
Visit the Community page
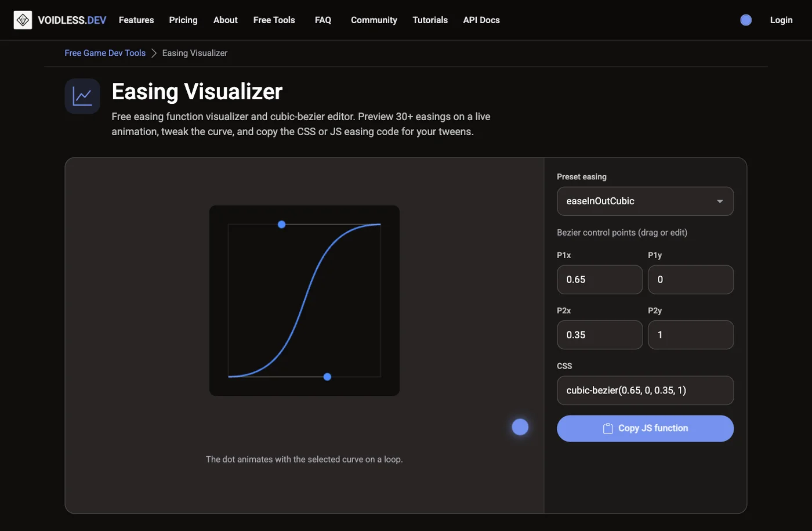click(374, 20)
